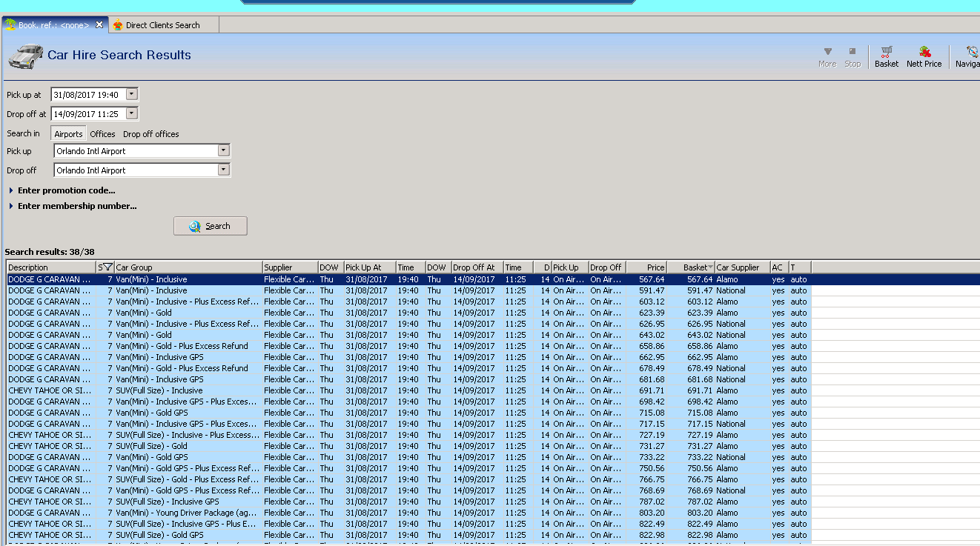Select the result row priced 643.02

click(x=408, y=335)
